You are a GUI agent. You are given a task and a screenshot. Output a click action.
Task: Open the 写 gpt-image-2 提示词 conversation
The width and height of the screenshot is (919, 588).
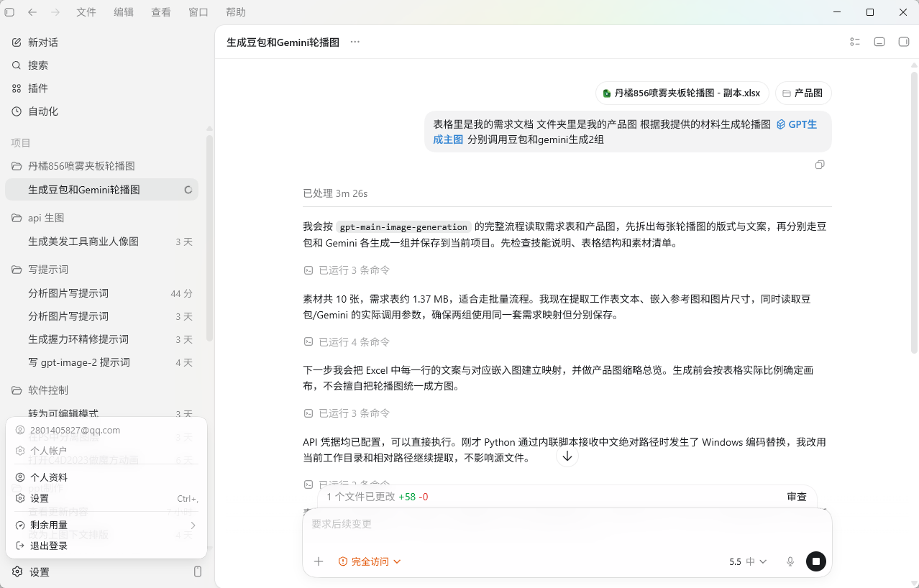coord(101,362)
